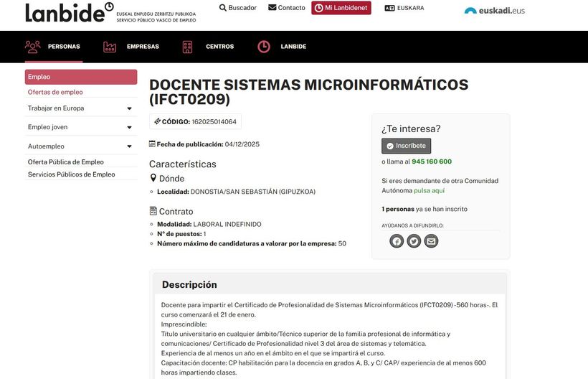
Task: Expand the Trabajar en Europa submenu
Action: point(129,108)
